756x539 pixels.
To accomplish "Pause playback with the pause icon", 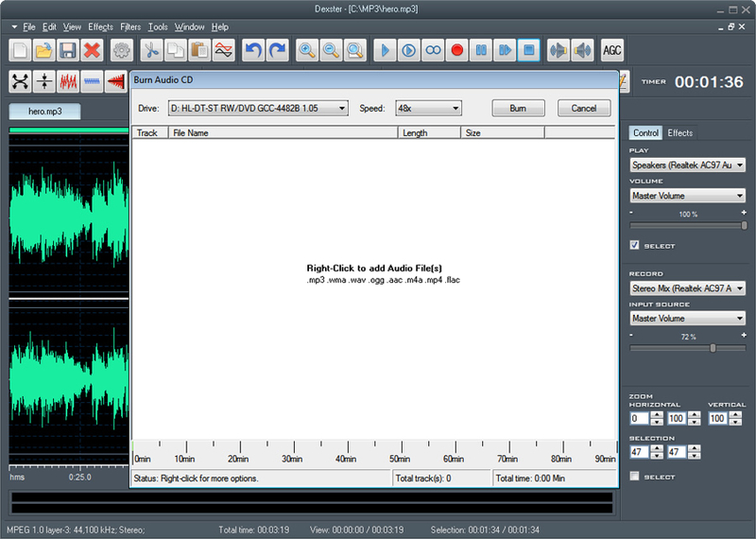I will pos(481,50).
